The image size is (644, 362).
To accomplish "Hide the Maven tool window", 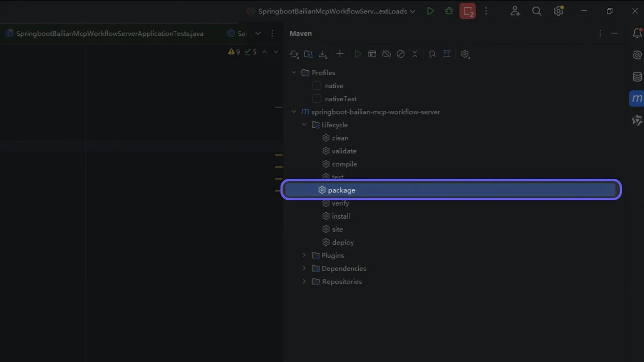I will click(614, 34).
